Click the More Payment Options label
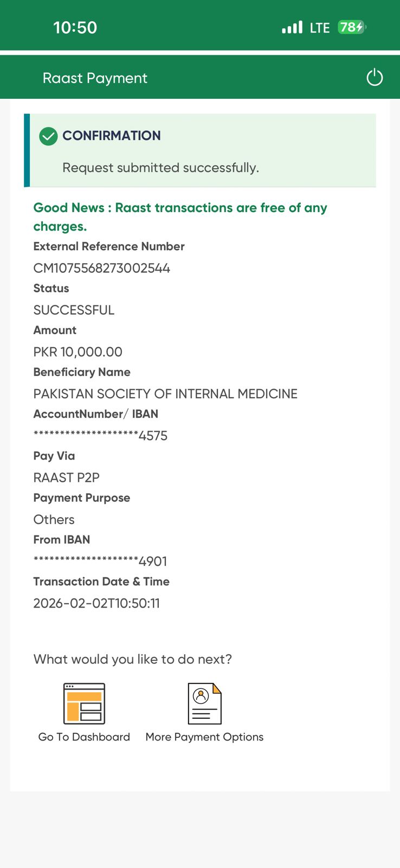The image size is (400, 868). 204,737
